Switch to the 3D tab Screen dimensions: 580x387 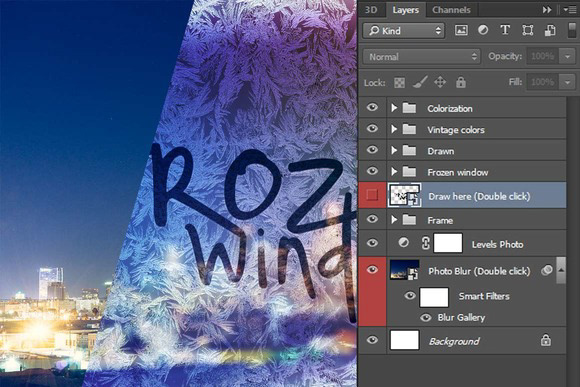point(371,10)
